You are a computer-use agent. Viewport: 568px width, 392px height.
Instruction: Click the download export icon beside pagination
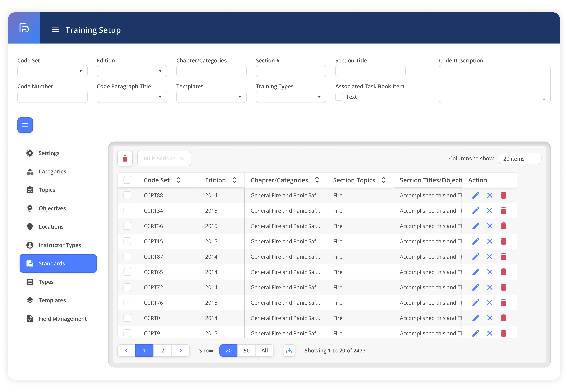(x=289, y=350)
